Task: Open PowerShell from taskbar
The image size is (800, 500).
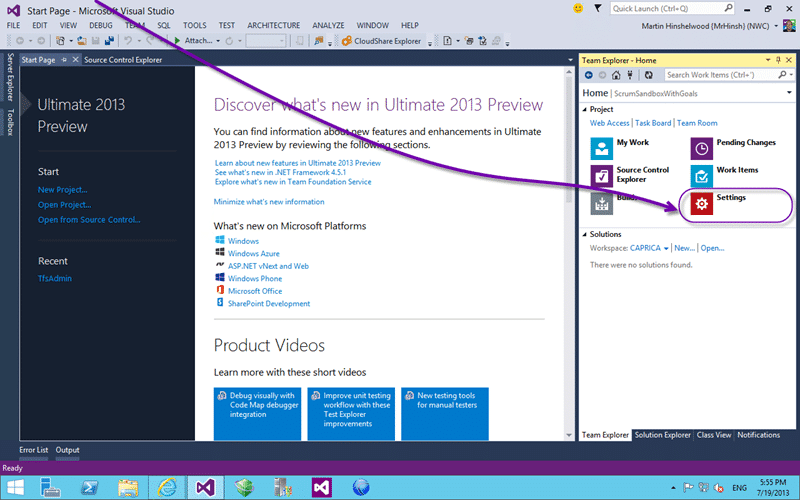Action: [x=90, y=487]
